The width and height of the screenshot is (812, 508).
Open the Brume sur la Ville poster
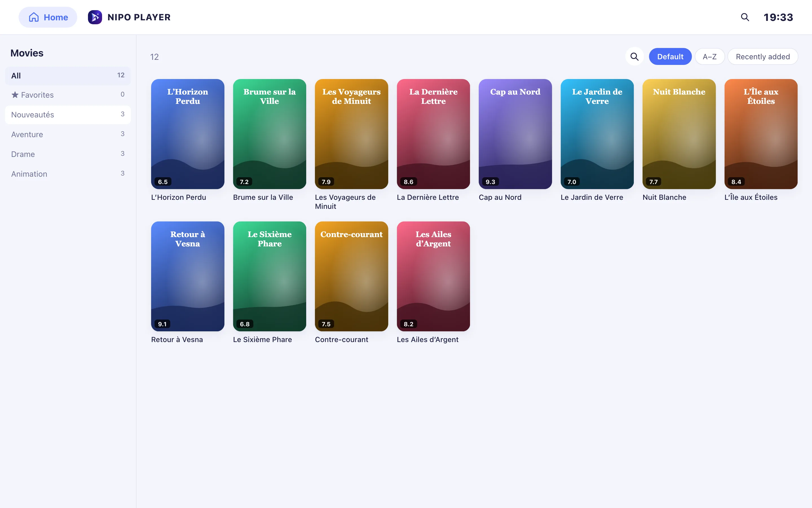pyautogui.click(x=270, y=134)
